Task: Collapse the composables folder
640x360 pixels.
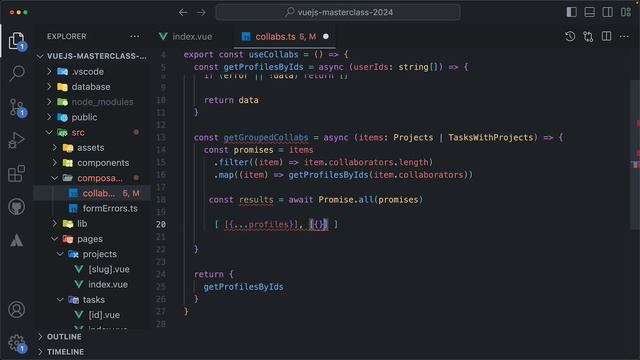Action: pos(92,178)
